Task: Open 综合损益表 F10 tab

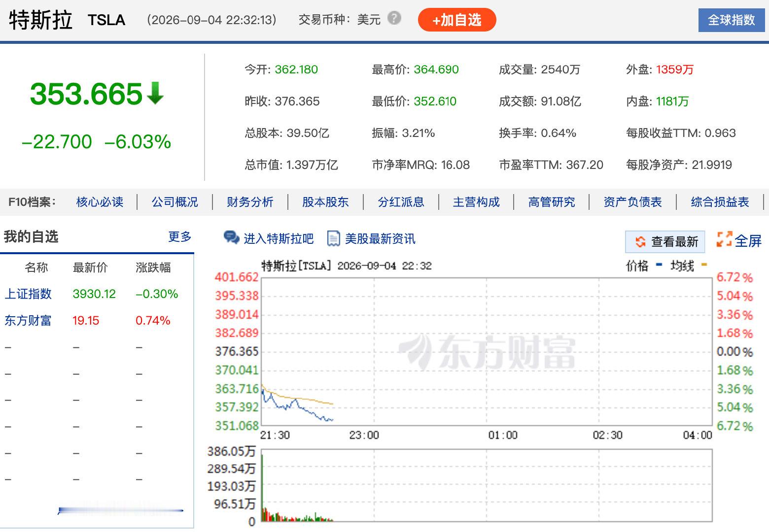Action: pos(720,202)
